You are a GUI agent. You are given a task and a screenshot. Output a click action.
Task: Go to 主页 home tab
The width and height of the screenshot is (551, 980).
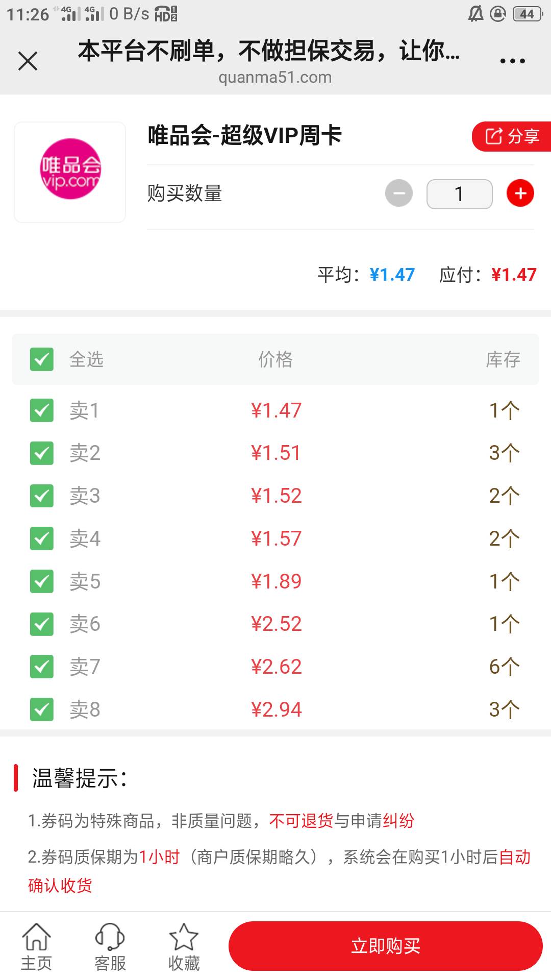pos(36,947)
